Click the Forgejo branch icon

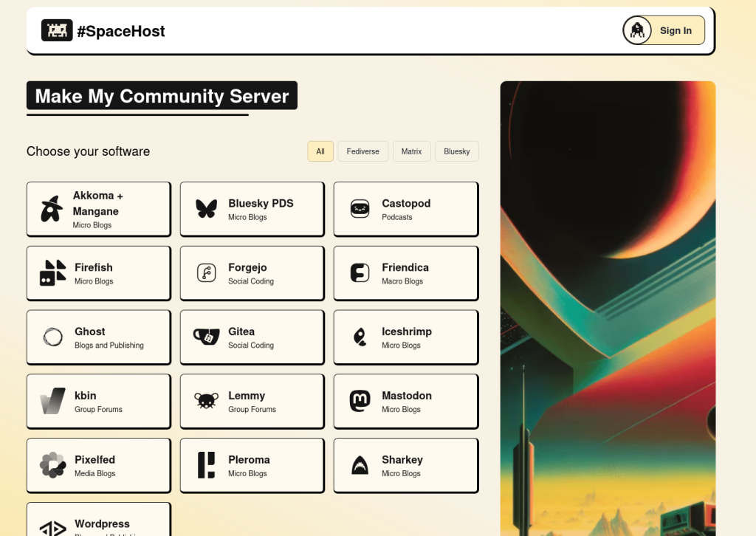tap(207, 273)
